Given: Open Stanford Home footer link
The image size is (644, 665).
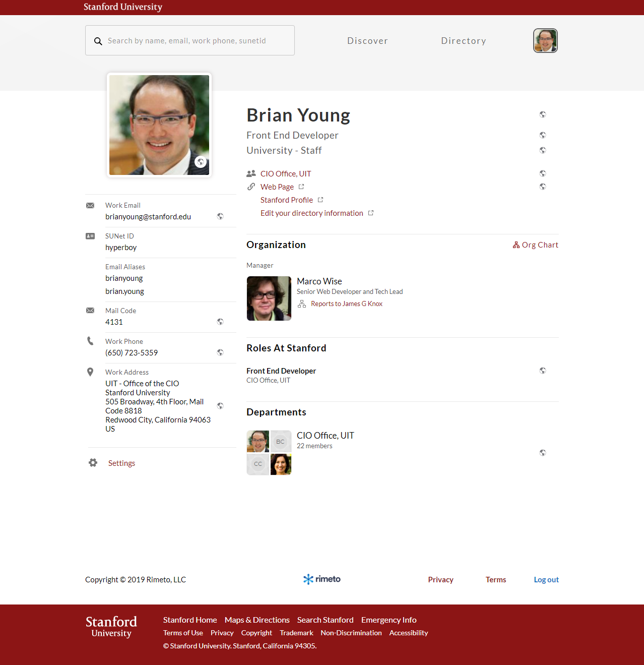Looking at the screenshot, I should pos(190,620).
